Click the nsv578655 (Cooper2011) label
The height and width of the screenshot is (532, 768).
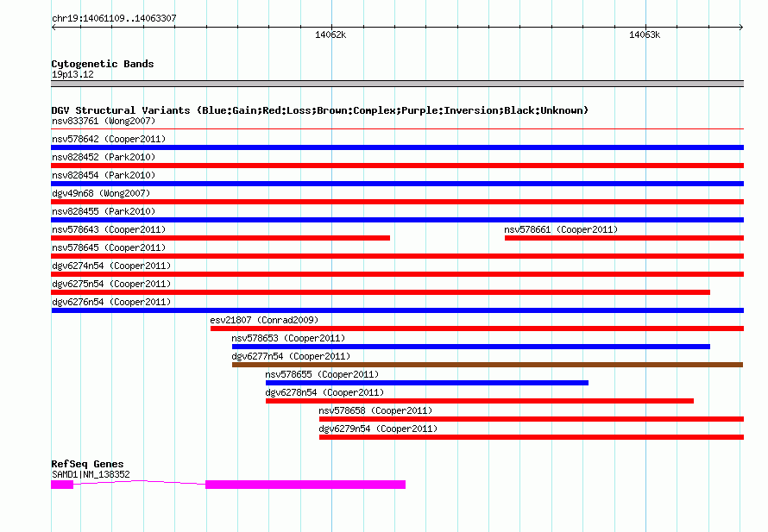(322, 374)
